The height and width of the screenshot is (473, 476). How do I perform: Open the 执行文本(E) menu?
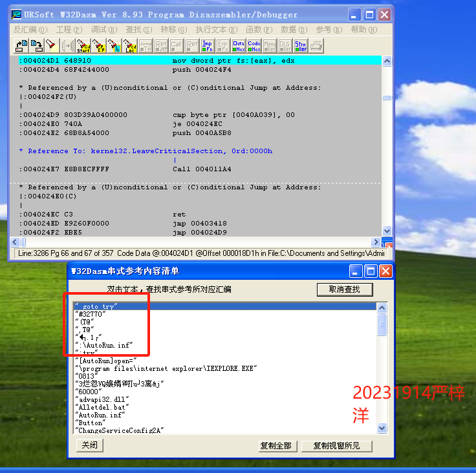click(x=217, y=30)
